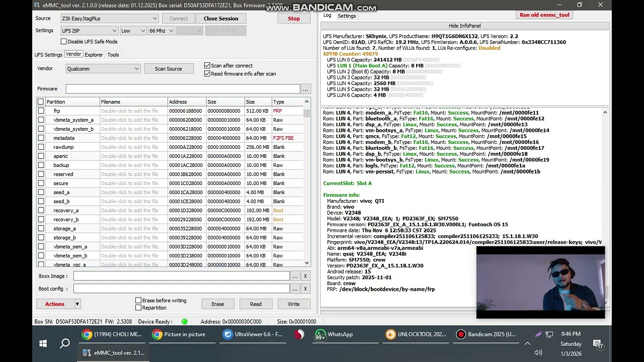Tick the recovery_a partition checkbox
The width and height of the screenshot is (644, 362).
(41, 210)
